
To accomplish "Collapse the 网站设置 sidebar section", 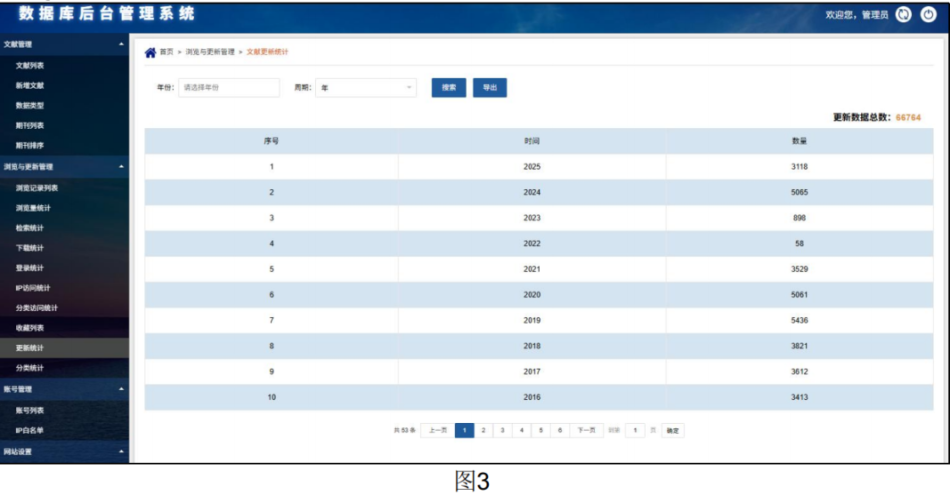I will (121, 451).
